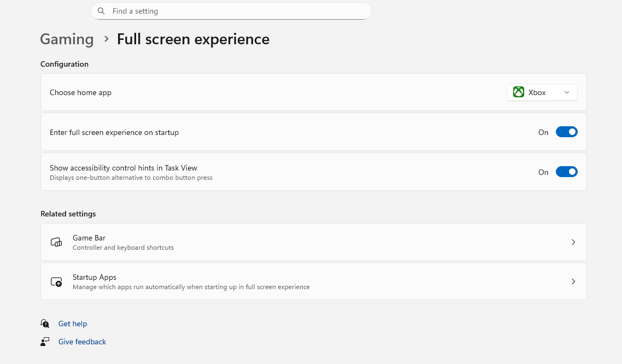Turn off accessibility control hints in Task View
622x364 pixels.
pyautogui.click(x=567, y=171)
